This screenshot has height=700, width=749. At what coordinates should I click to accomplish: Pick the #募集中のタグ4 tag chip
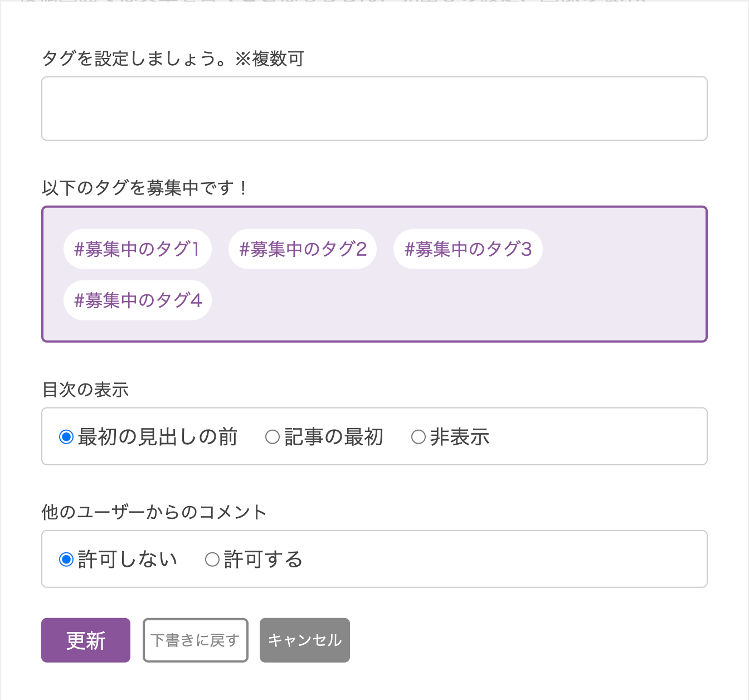(137, 300)
